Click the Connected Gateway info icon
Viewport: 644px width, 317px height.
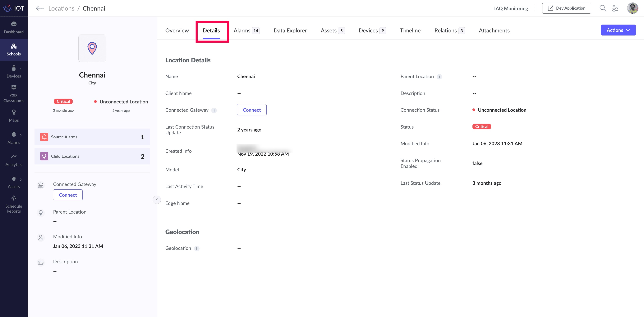(214, 110)
